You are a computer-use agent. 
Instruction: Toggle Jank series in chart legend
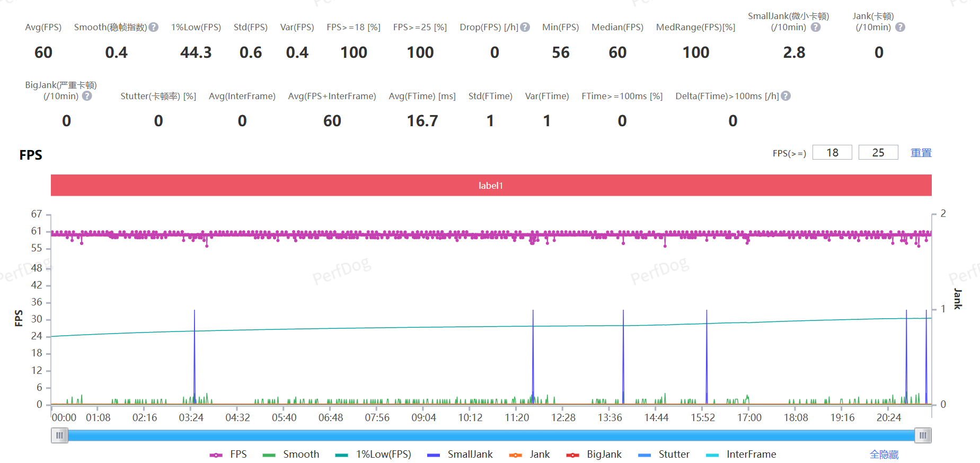point(529,455)
